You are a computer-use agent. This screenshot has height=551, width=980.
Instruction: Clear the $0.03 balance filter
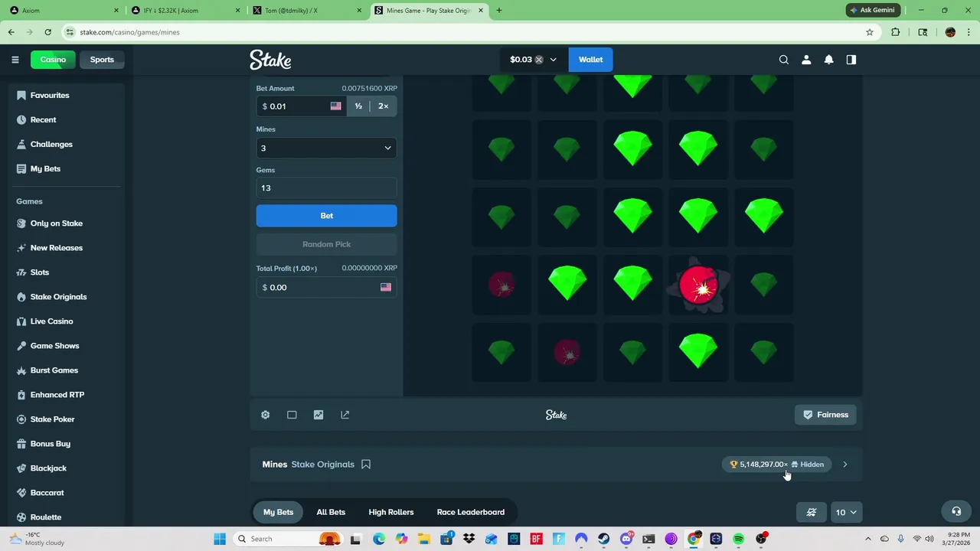539,60
